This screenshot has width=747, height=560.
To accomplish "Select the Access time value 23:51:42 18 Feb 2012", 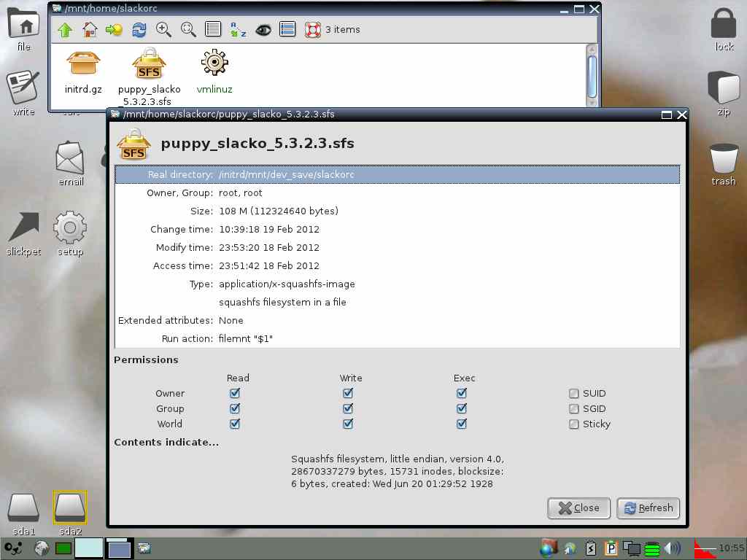I will (x=269, y=265).
